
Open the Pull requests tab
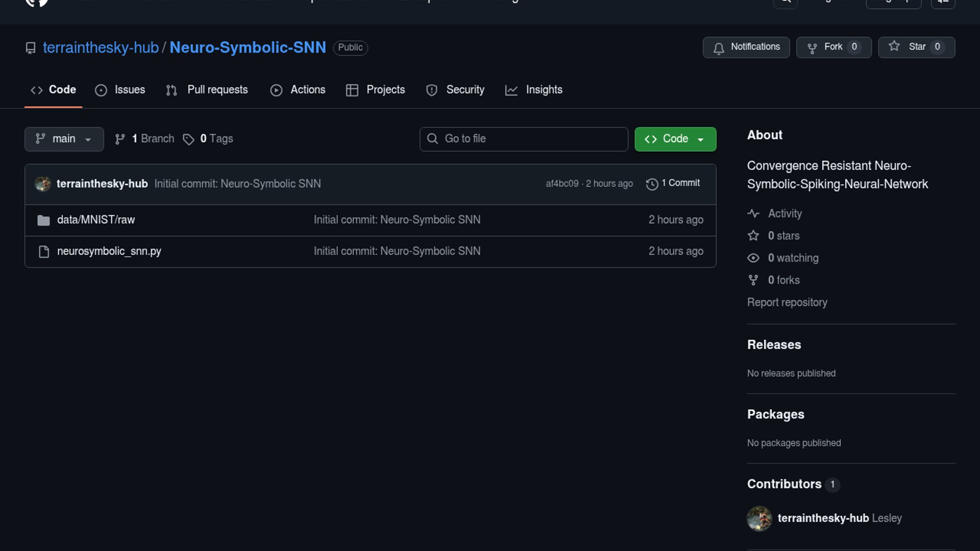[x=207, y=90]
